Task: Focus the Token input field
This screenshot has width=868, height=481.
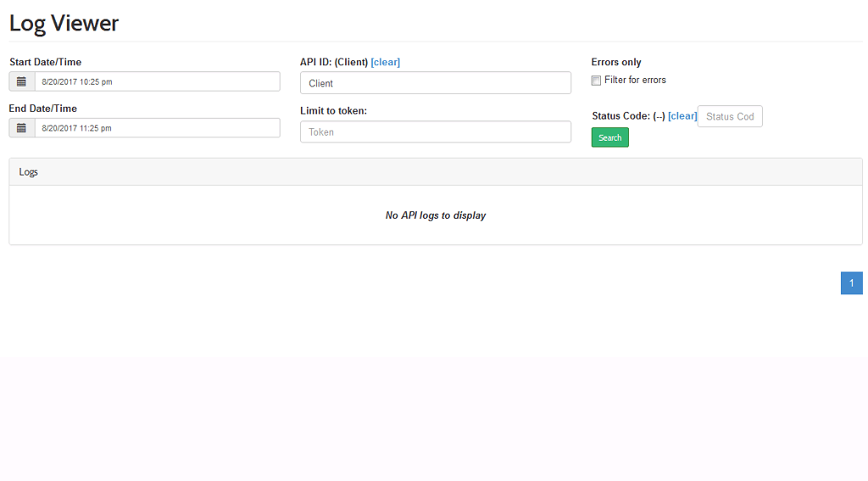Action: [435, 131]
